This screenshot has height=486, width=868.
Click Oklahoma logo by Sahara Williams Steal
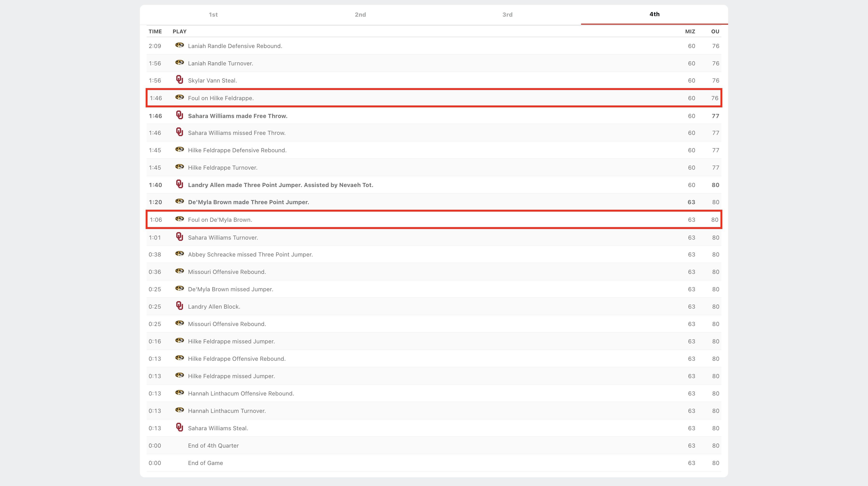[x=180, y=428]
